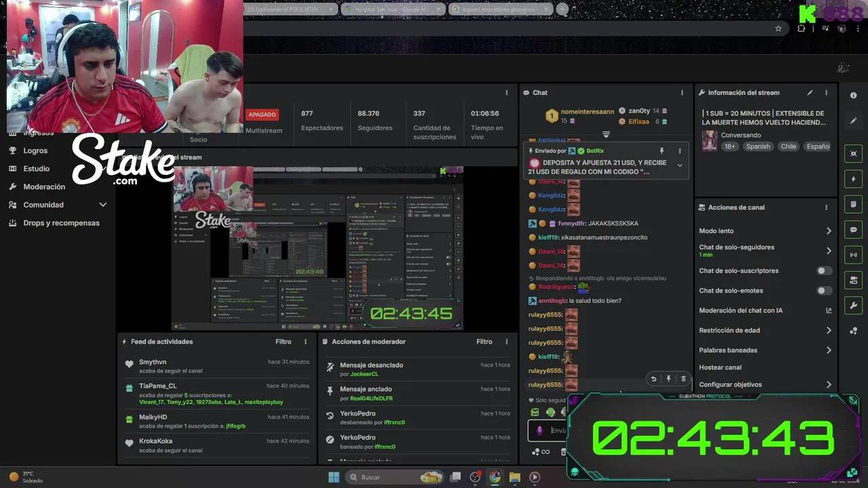868x488 pixels.
Task: Open Moderación del chat con IA external link
Action: tap(829, 310)
